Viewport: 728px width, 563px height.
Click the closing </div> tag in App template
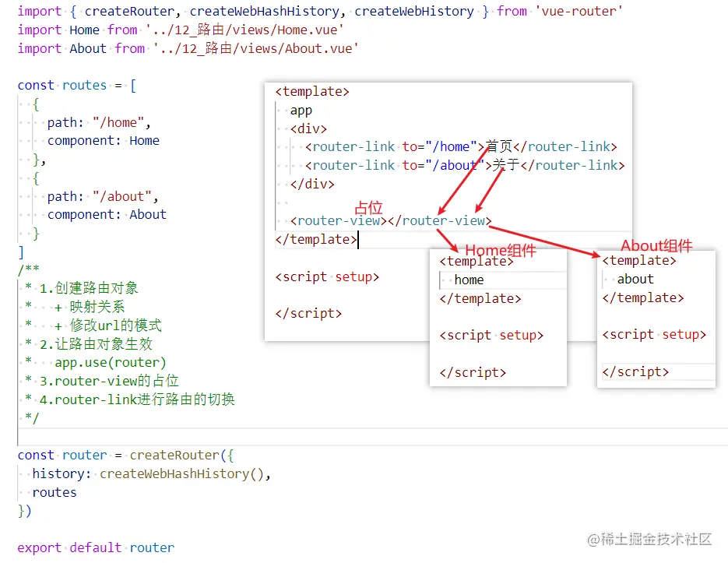(312, 184)
